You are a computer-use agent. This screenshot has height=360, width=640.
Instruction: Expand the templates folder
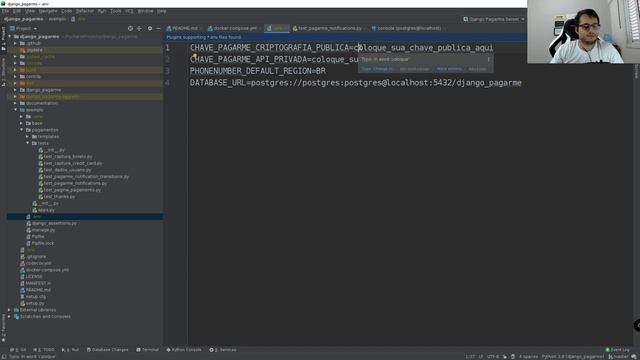pyautogui.click(x=27, y=136)
